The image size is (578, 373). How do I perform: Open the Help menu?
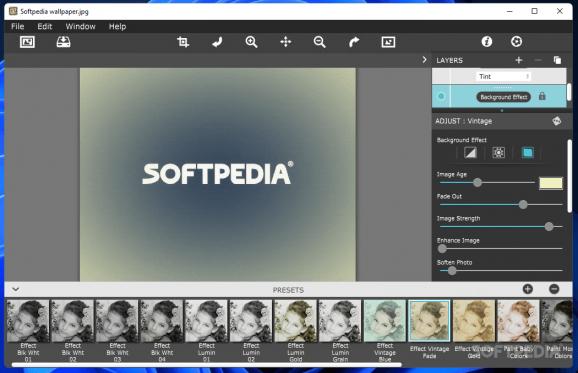tap(117, 27)
